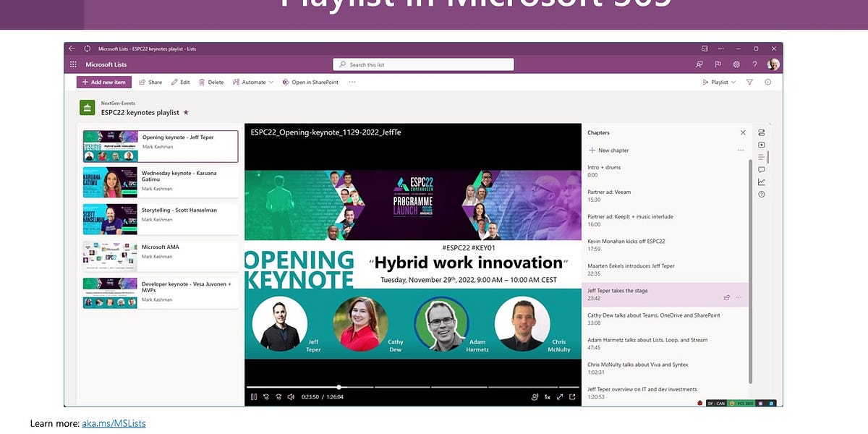Toggle playback pause in the video player
Screen dimensions: 868x434
point(254,396)
